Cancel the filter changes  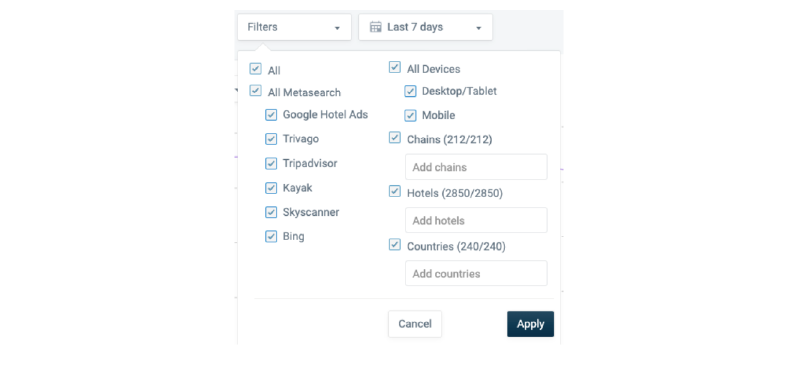tap(415, 324)
